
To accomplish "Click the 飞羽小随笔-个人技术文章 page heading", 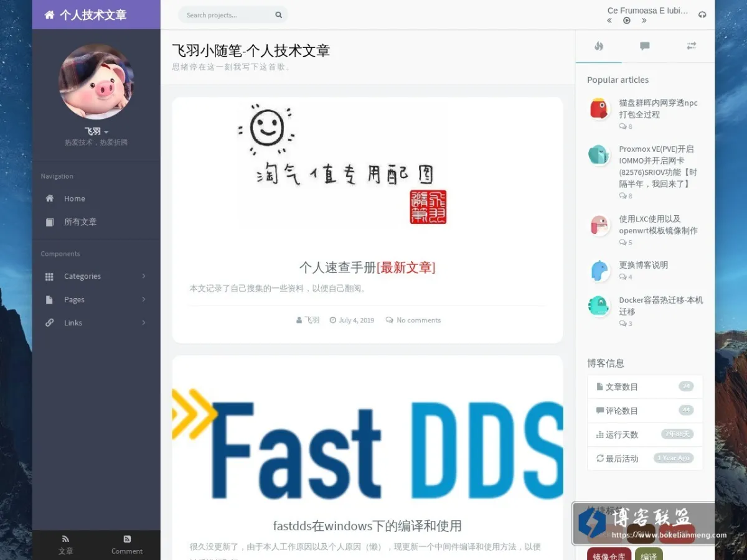I will click(x=251, y=51).
